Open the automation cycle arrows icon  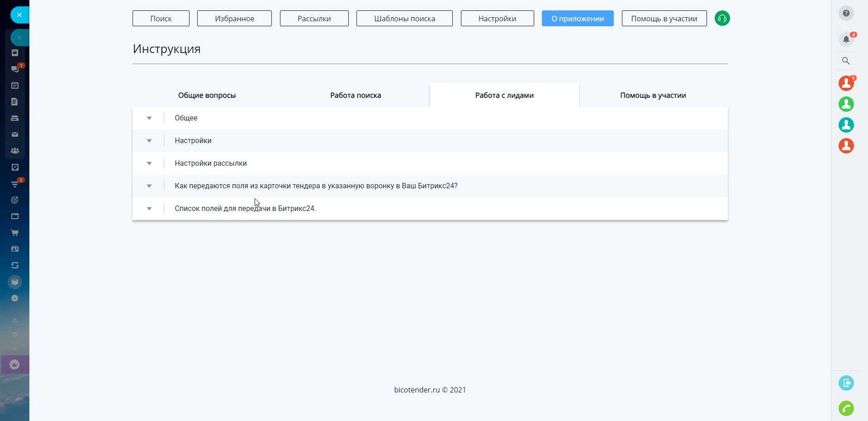pyautogui.click(x=15, y=265)
